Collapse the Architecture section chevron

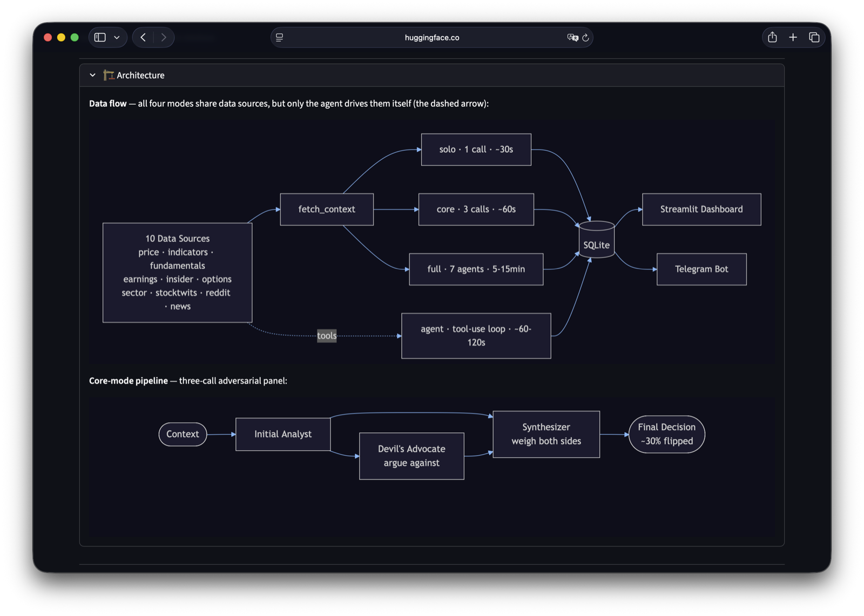pyautogui.click(x=93, y=75)
